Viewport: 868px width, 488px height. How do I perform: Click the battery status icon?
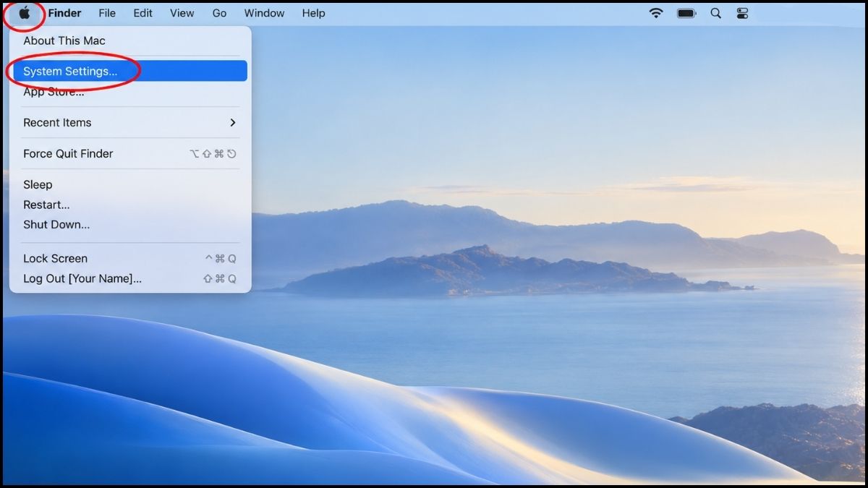tap(686, 13)
